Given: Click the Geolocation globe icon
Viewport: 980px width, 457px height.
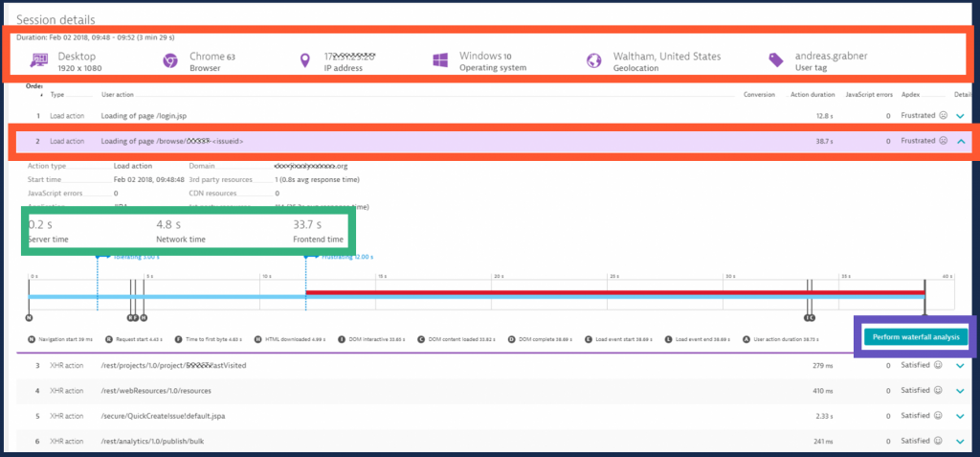Looking at the screenshot, I should (x=594, y=61).
